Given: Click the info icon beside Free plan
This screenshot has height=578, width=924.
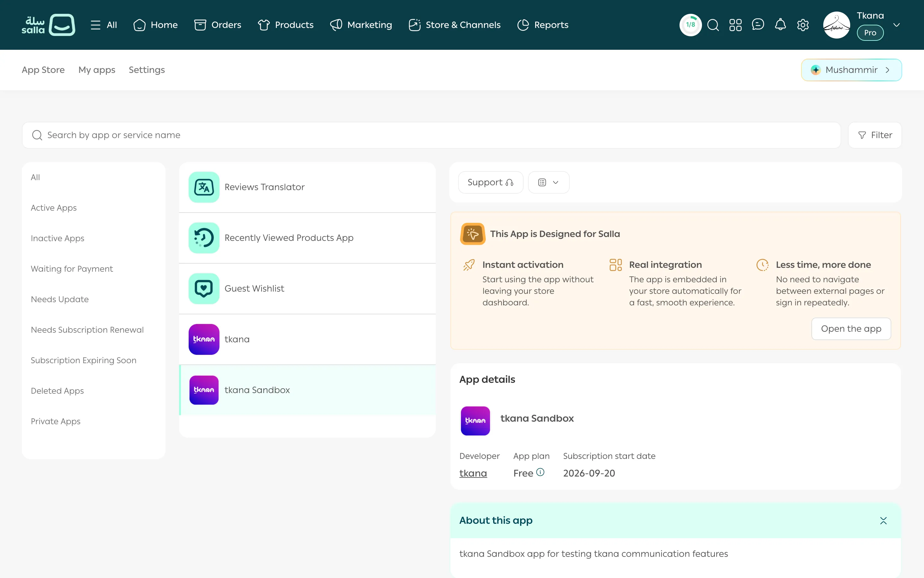Looking at the screenshot, I should 540,472.
